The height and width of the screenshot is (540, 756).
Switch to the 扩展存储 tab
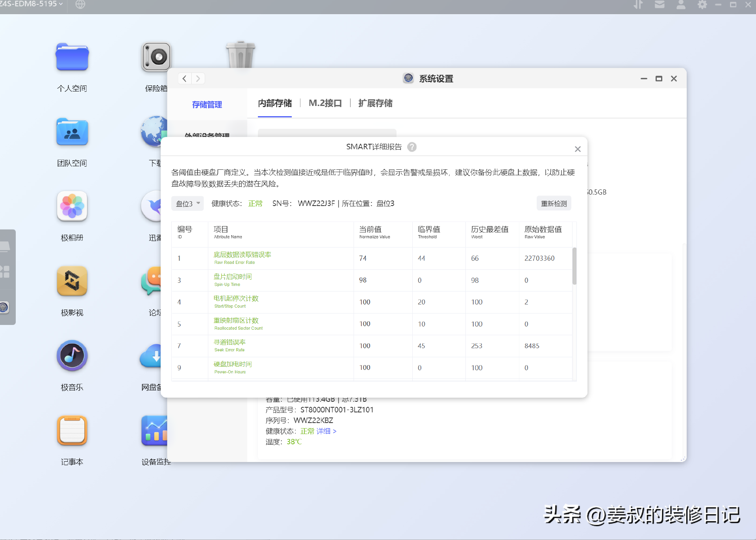click(375, 103)
